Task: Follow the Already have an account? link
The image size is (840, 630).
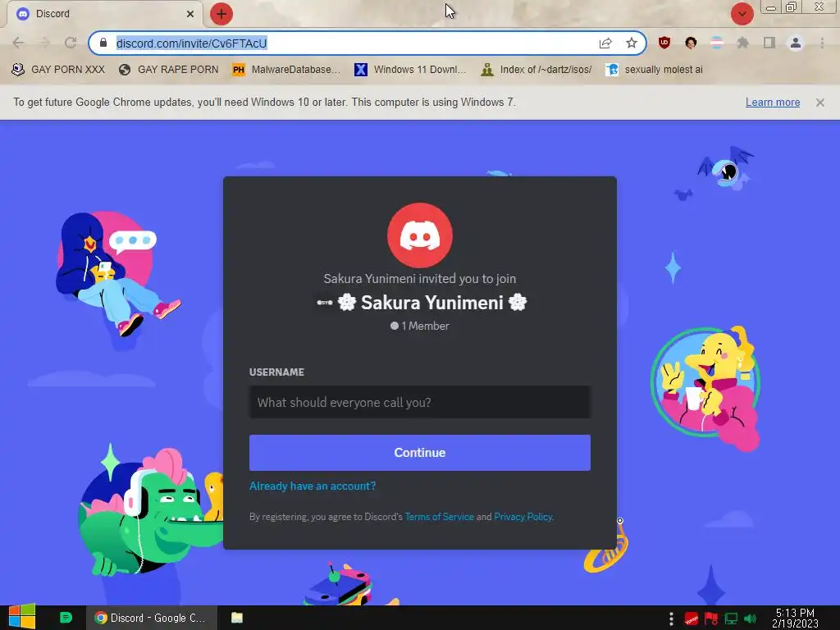Action: 313,486
